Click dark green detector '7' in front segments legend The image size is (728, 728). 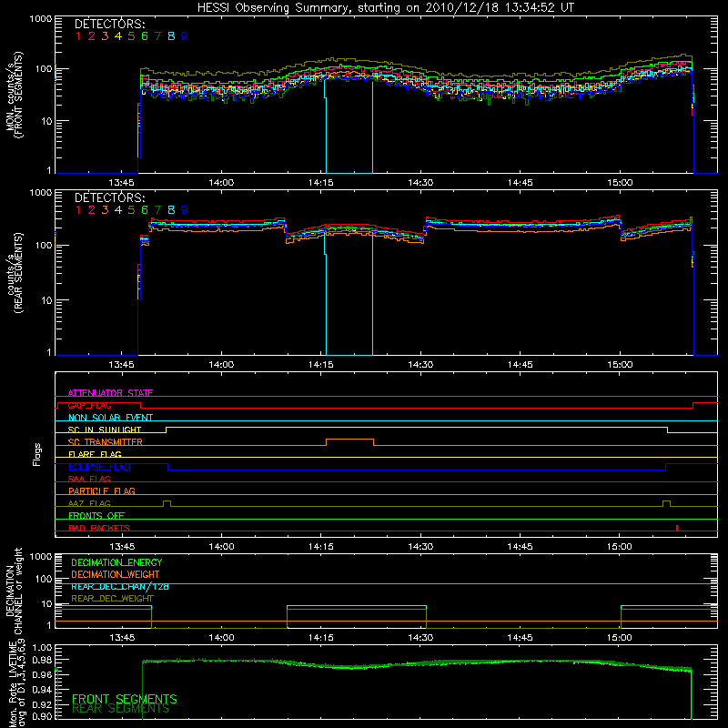click(157, 36)
